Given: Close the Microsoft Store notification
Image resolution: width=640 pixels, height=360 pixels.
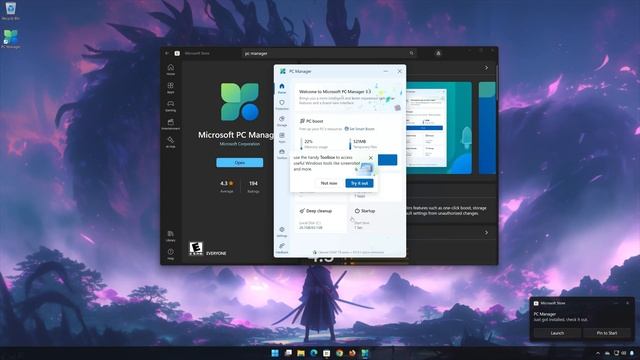Looking at the screenshot, I should (x=627, y=303).
